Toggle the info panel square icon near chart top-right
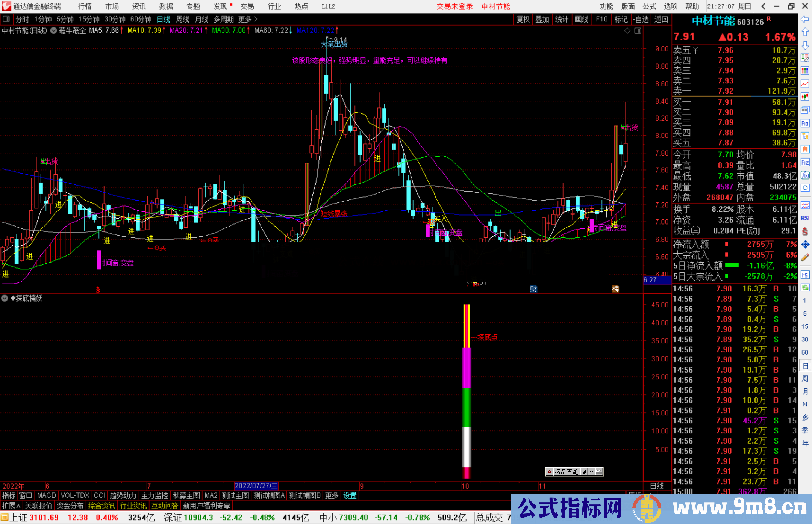 638,31
